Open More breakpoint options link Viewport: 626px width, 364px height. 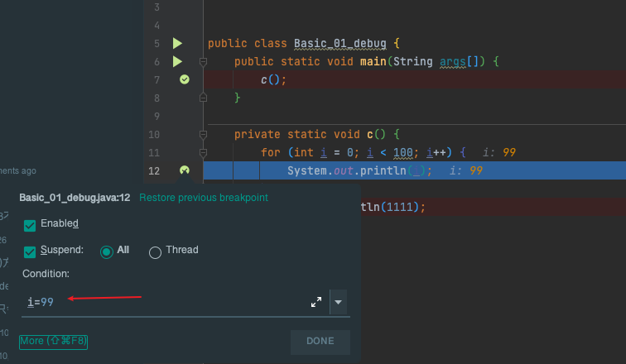click(54, 341)
